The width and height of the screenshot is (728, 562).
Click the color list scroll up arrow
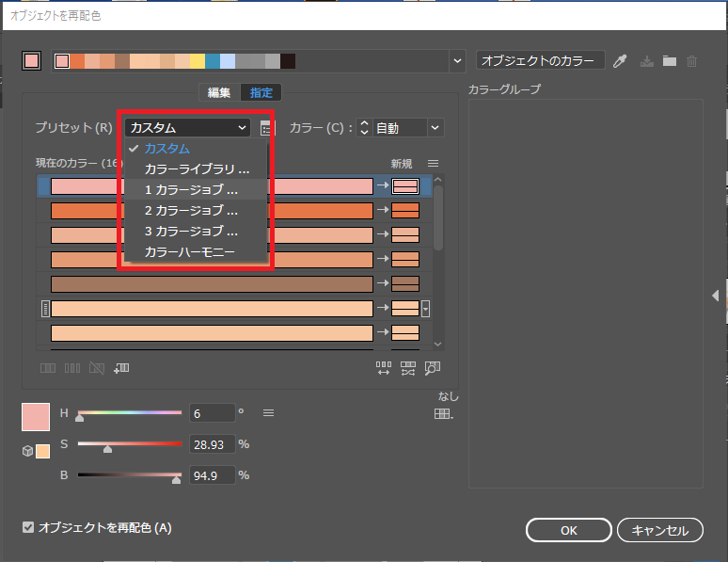pyautogui.click(x=437, y=179)
